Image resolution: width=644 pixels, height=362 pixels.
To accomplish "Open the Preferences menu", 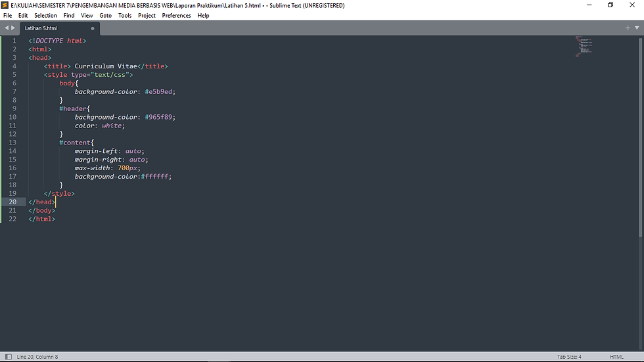I will 177,16.
